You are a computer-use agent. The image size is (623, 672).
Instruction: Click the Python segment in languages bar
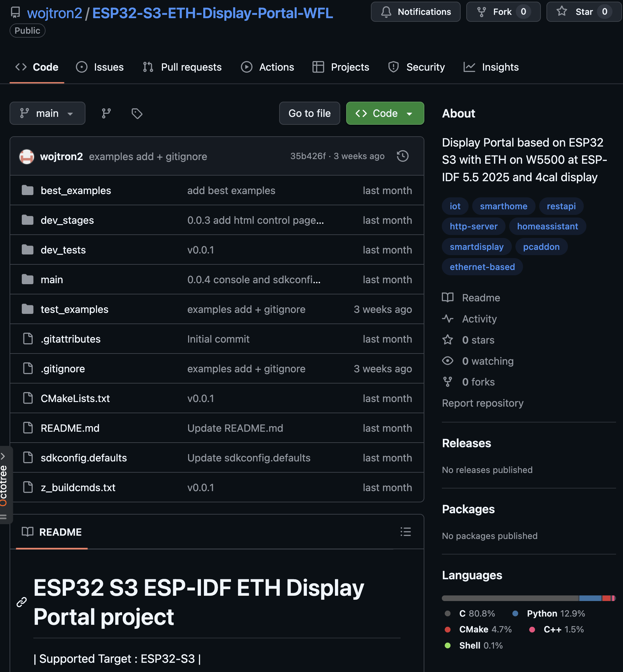[x=590, y=598]
